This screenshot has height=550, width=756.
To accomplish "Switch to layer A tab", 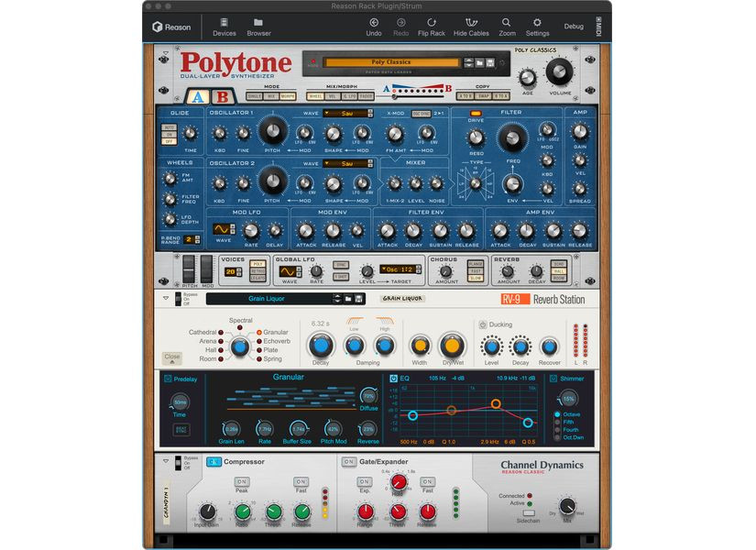I will tap(198, 97).
